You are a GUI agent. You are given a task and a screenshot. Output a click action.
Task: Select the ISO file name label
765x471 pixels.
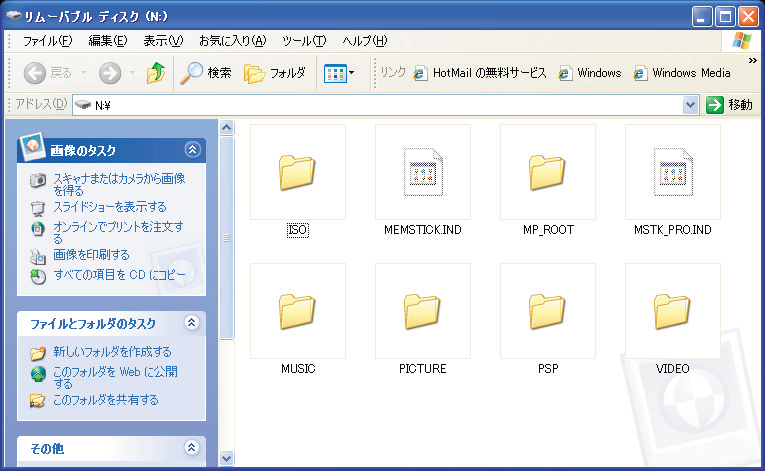pos(298,230)
